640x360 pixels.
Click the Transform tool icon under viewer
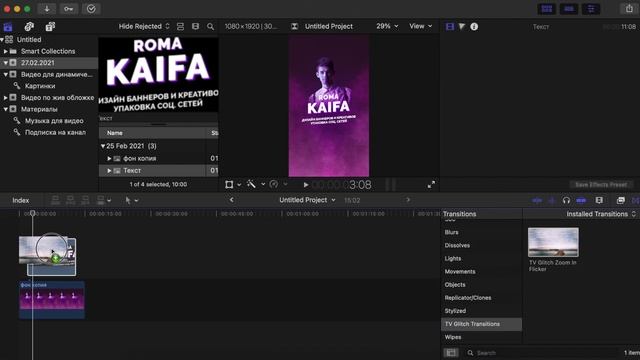(229, 184)
